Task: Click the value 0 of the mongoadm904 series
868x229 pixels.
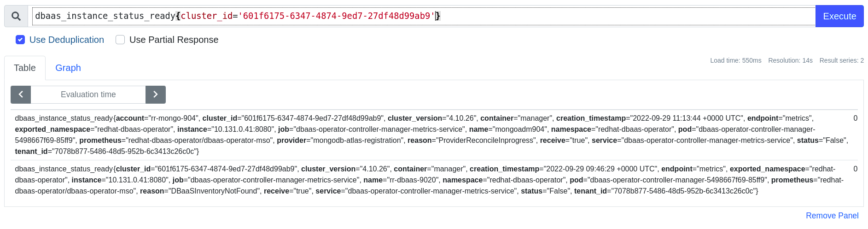Action: [855, 118]
